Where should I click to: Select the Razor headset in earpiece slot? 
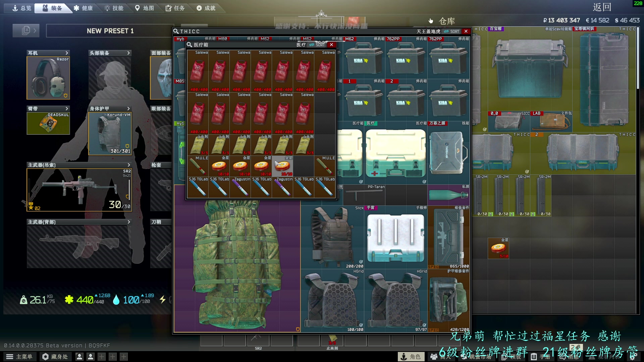48,78
